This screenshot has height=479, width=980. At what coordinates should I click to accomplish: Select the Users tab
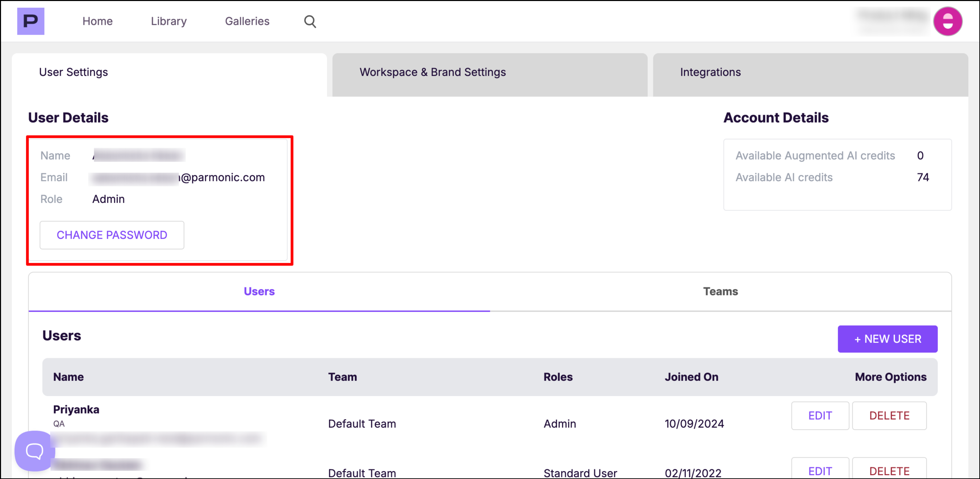259,291
